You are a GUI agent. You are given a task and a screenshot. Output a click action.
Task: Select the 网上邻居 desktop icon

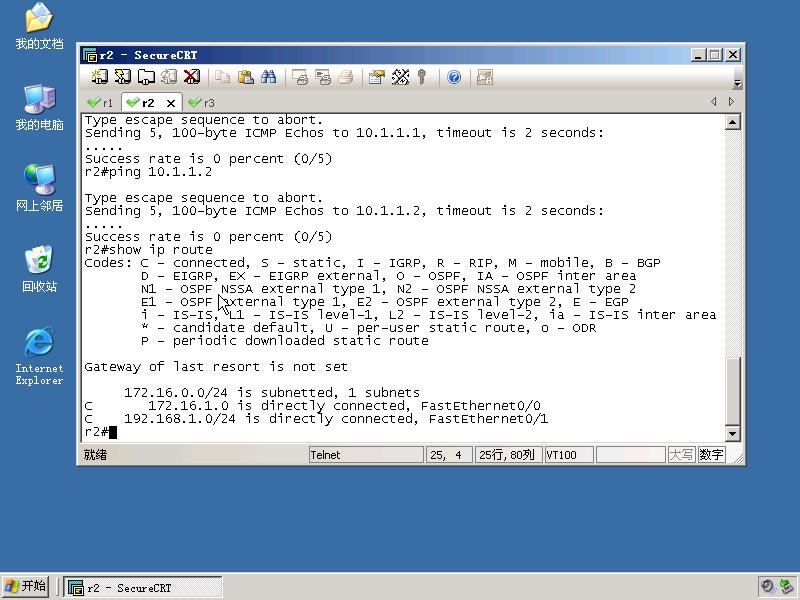pyautogui.click(x=39, y=188)
